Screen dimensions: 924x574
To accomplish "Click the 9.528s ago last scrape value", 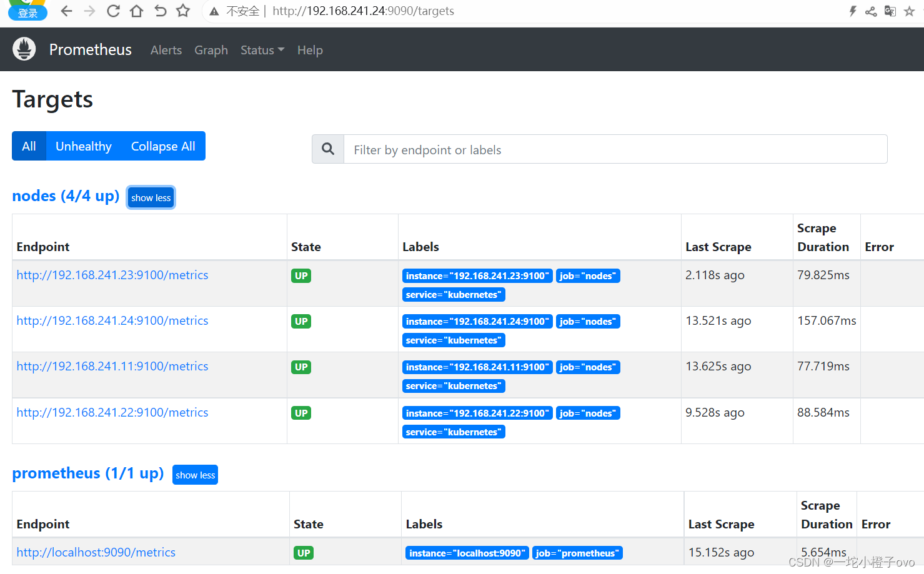I will click(715, 412).
